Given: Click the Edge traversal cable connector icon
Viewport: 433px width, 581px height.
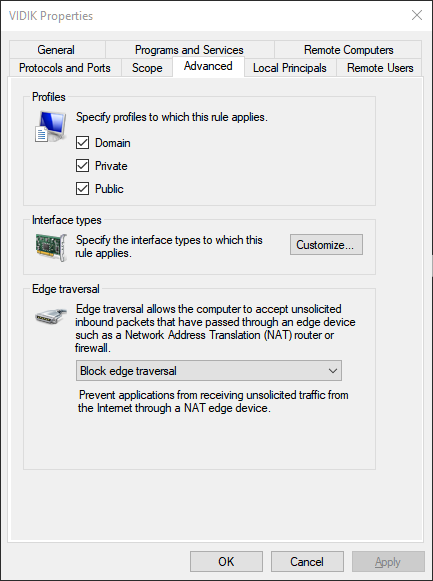Looking at the screenshot, I should 51,316.
